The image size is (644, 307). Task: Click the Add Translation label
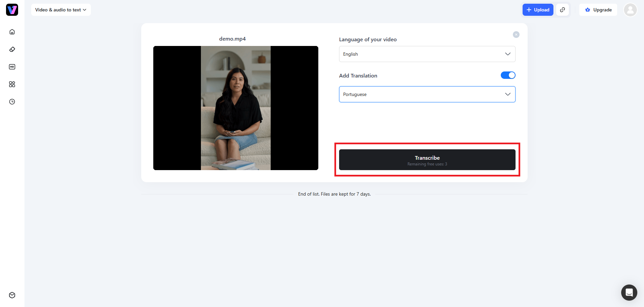(358, 76)
